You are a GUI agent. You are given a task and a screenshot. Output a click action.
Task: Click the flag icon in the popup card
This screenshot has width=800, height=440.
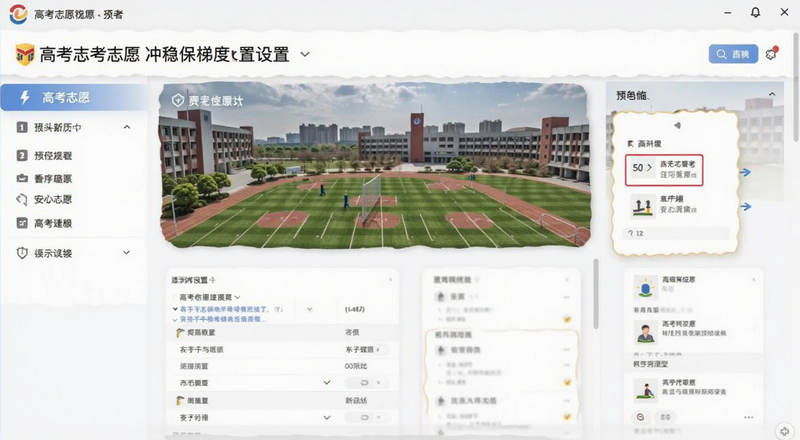(x=630, y=144)
